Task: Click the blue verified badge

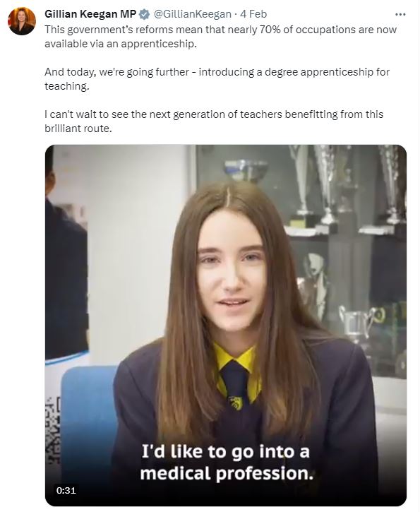Action: pos(144,14)
